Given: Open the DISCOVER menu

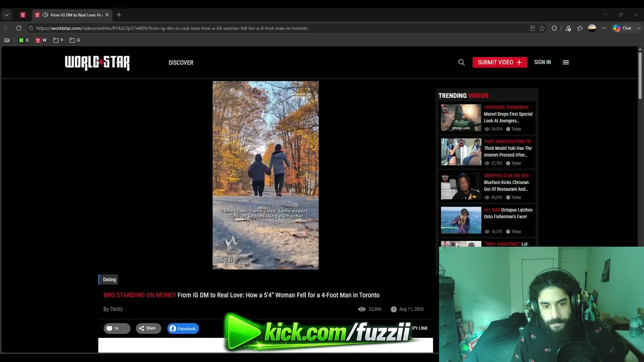Looking at the screenshot, I should [181, 63].
